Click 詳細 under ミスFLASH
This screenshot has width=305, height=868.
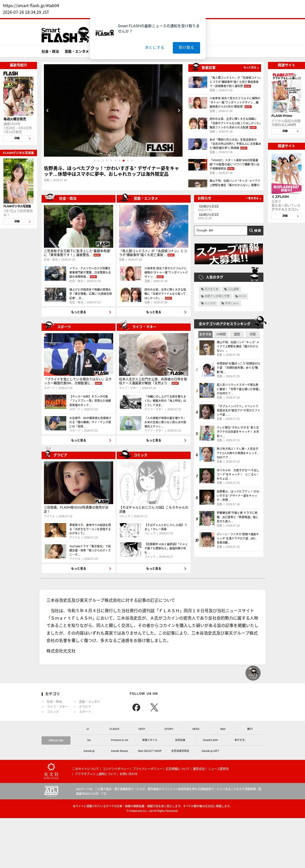click(x=286, y=216)
